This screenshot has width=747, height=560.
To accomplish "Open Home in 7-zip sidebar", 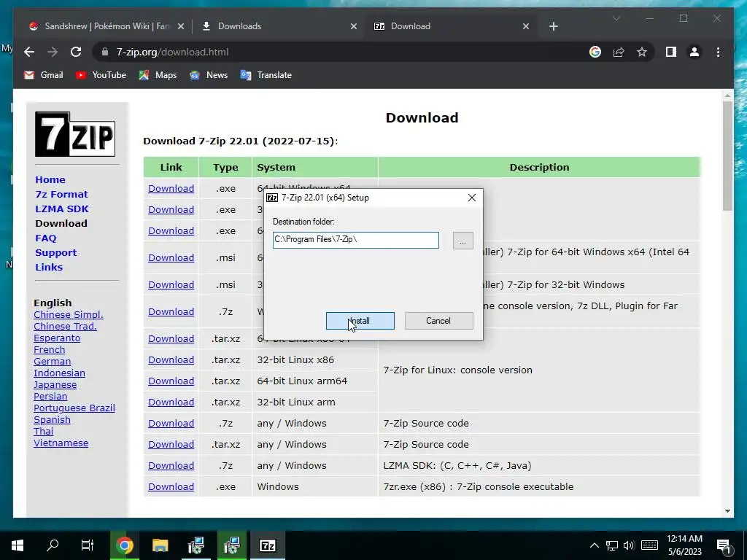I will pos(50,179).
